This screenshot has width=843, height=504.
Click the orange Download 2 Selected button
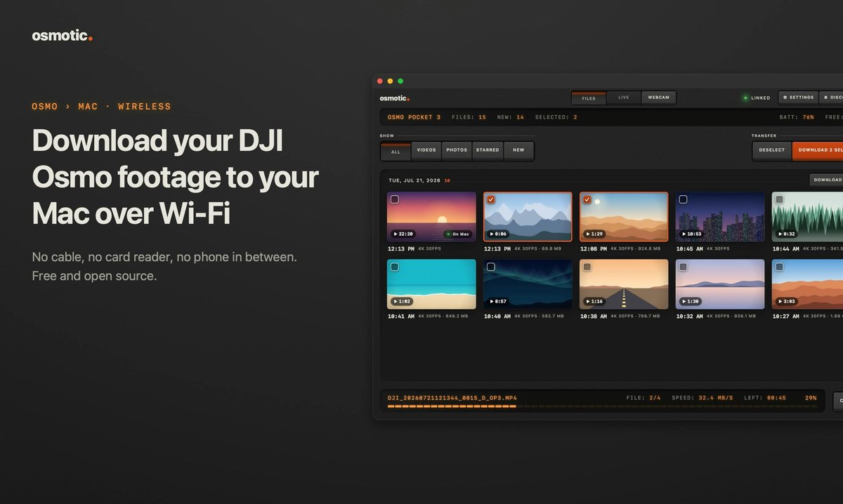[818, 150]
